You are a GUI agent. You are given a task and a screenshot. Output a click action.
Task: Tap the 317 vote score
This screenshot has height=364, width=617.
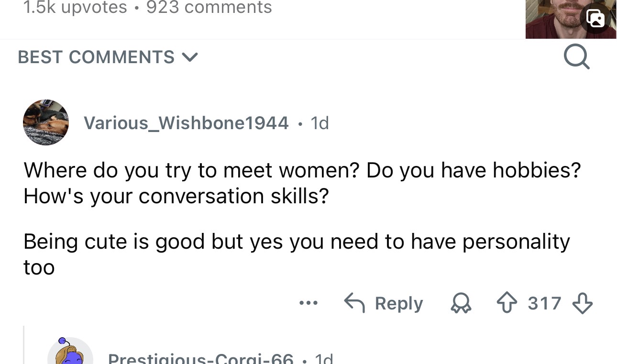[544, 303]
